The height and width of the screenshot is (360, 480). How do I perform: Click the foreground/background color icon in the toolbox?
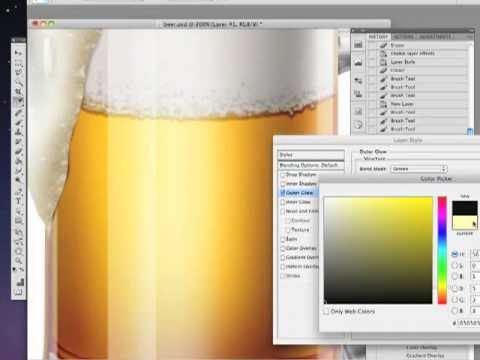pos(19,283)
